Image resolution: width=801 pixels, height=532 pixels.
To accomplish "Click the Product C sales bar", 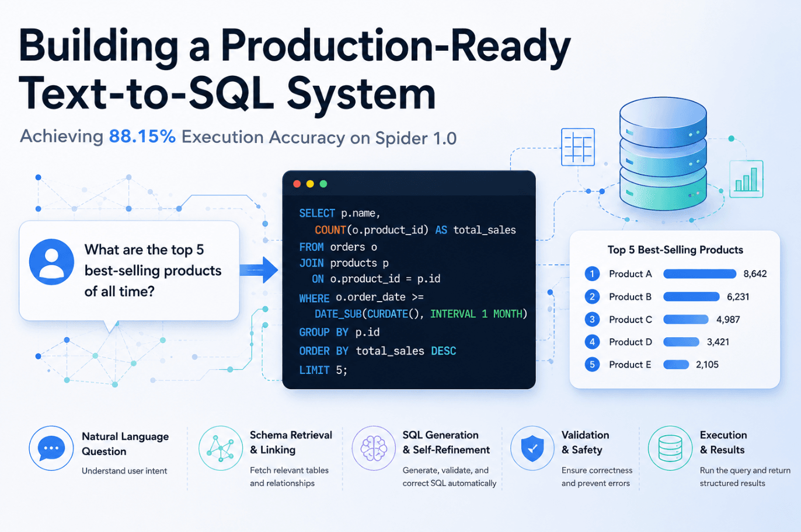I will click(686, 319).
